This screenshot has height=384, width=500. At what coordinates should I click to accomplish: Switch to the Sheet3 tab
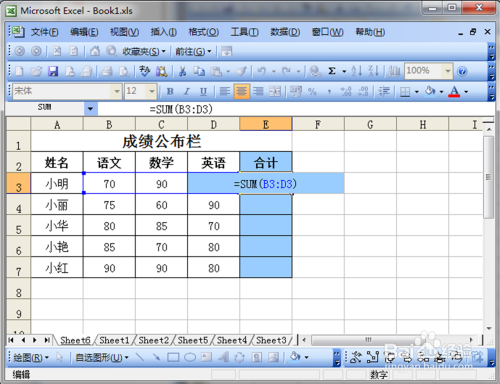click(271, 340)
